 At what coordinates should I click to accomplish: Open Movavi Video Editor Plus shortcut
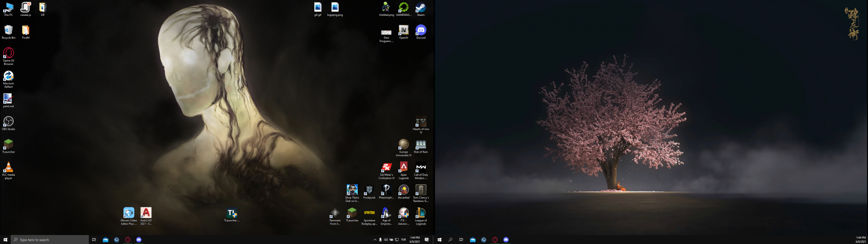tap(129, 216)
